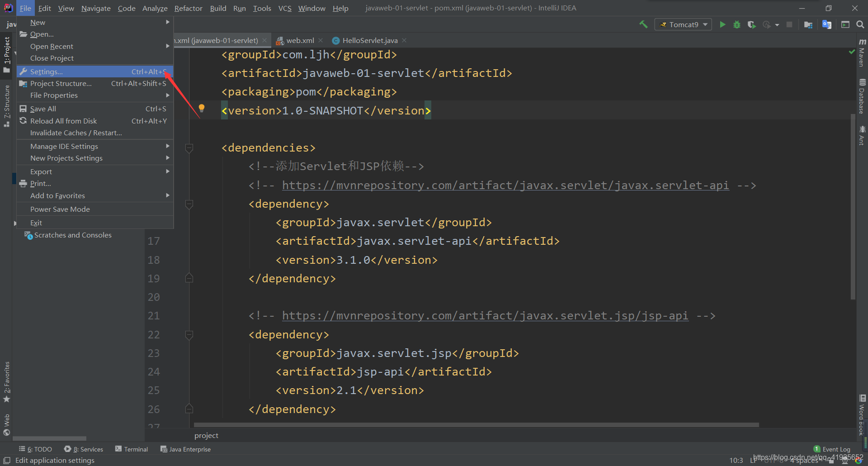Open the Services tool window
Viewport: 868px width, 466px height.
click(84, 449)
